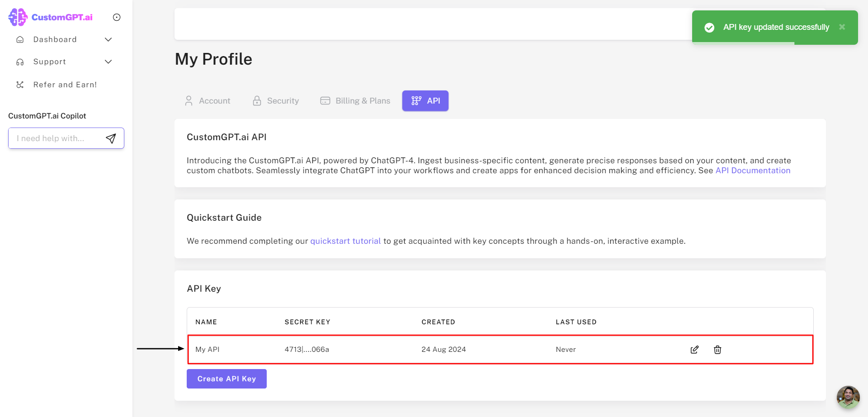
Task: Click the LAST USED column header
Action: click(x=576, y=322)
